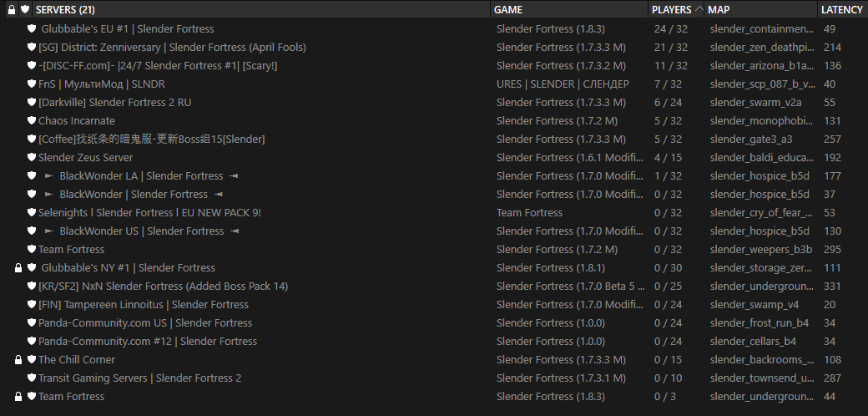Click shield icon beside Slender Zeus Server
The width and height of the screenshot is (868, 416).
pyautogui.click(x=32, y=157)
